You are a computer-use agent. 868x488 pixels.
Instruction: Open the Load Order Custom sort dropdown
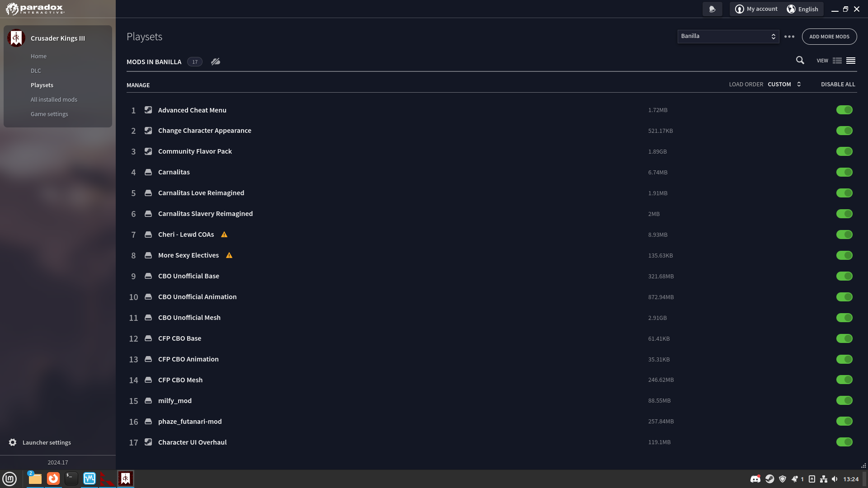point(784,84)
